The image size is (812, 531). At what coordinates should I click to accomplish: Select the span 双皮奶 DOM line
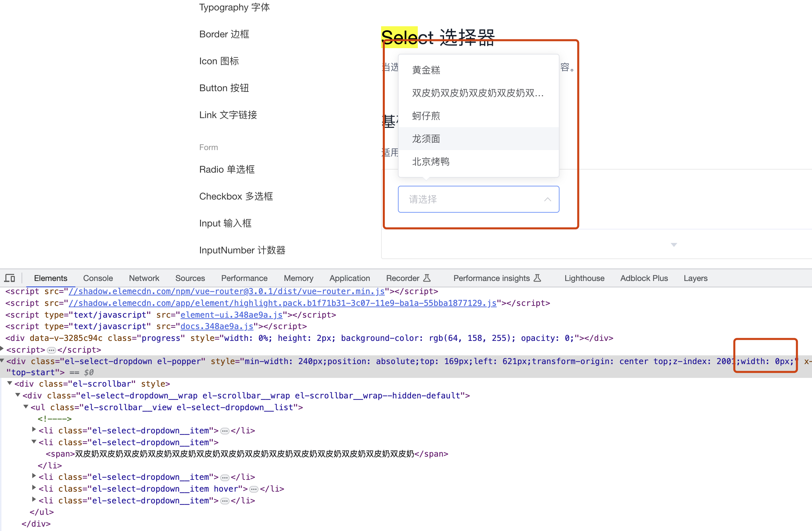[x=247, y=454]
